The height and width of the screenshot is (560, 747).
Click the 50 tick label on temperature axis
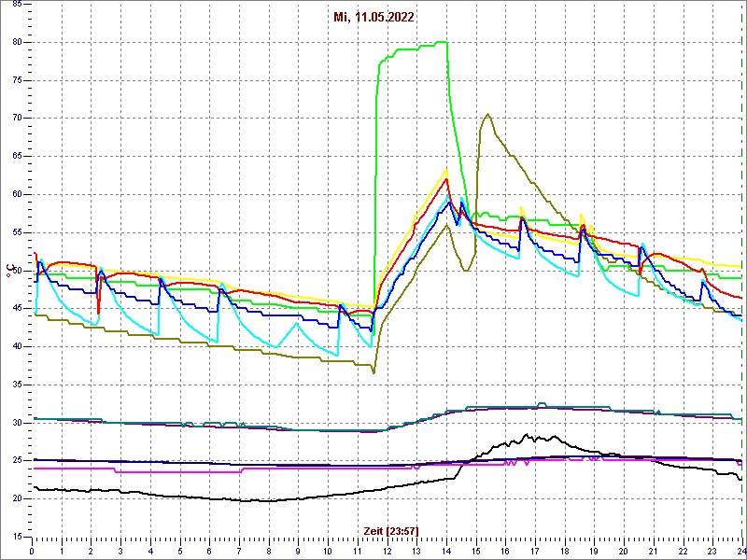tap(16, 271)
